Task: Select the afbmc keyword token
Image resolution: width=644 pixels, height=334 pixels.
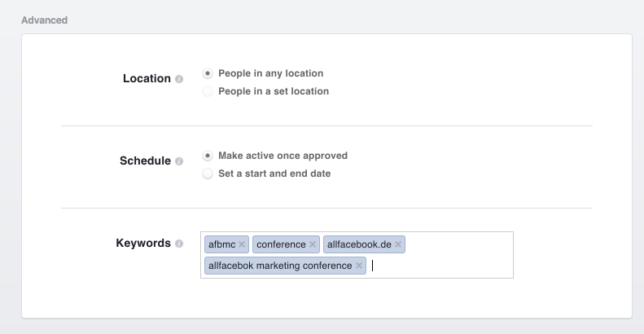Action: 221,244
